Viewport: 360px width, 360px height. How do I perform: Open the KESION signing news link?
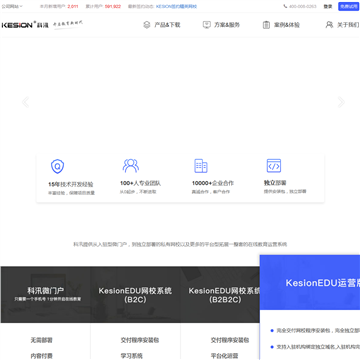click(x=176, y=6)
